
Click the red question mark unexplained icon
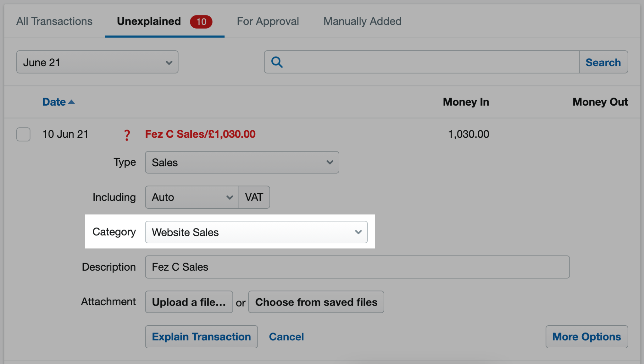pos(127,135)
